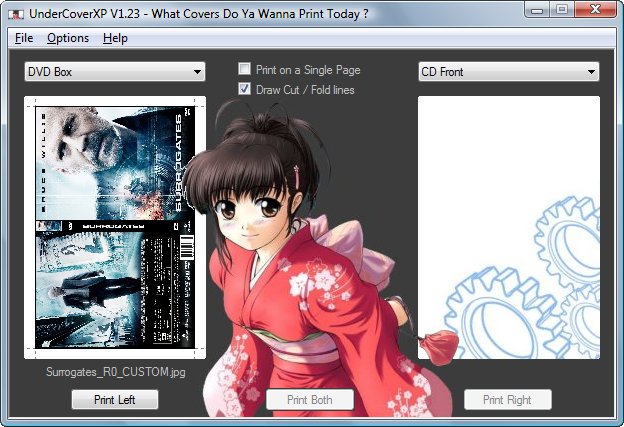This screenshot has width=624, height=427.
Task: Enable Print on a Single Page
Action: click(x=244, y=70)
